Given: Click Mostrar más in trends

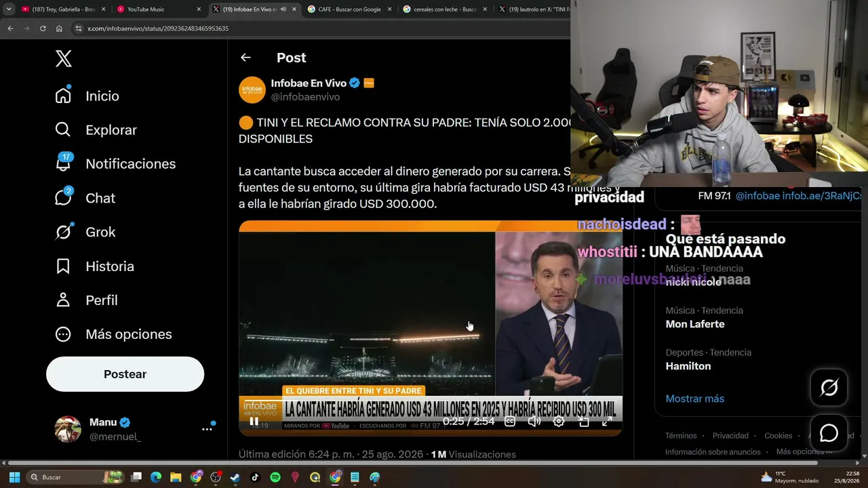Looking at the screenshot, I should [694, 399].
